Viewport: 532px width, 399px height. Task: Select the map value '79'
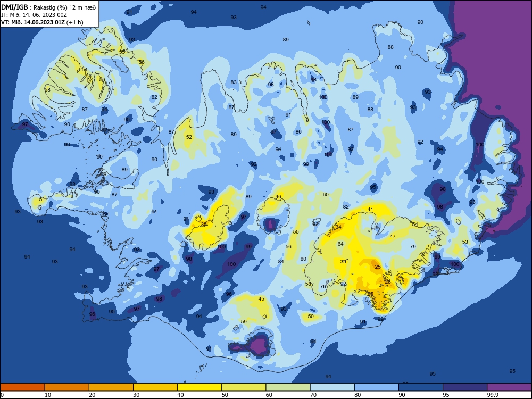[x=413, y=247]
